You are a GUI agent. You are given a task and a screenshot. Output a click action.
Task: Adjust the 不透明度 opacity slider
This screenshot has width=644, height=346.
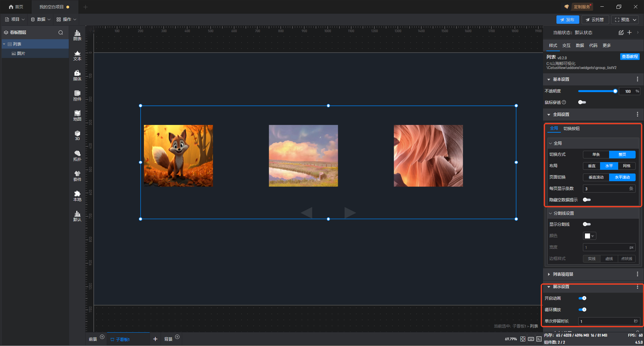[597, 91]
